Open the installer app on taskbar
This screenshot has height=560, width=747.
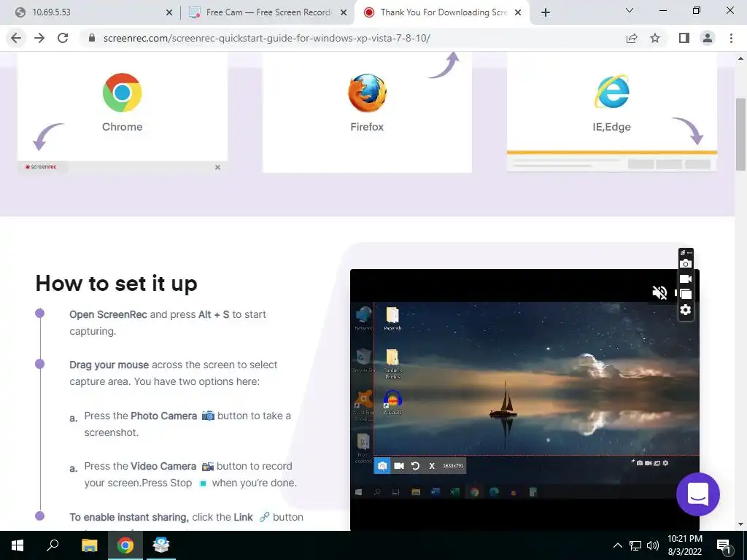click(161, 545)
